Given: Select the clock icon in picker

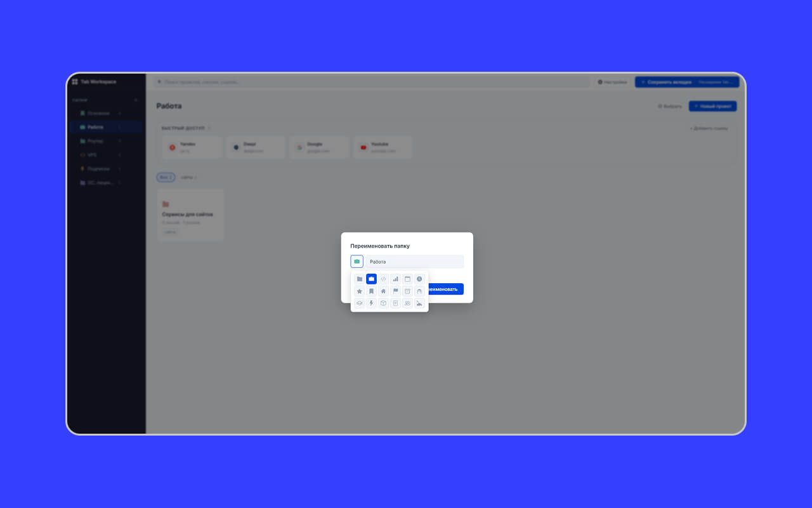Looking at the screenshot, I should (x=419, y=279).
